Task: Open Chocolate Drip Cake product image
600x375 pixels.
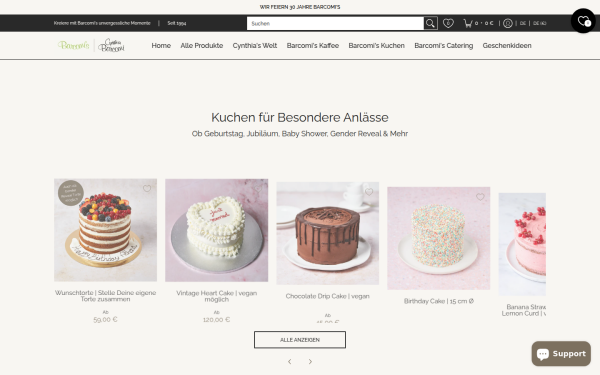Action: point(328,233)
